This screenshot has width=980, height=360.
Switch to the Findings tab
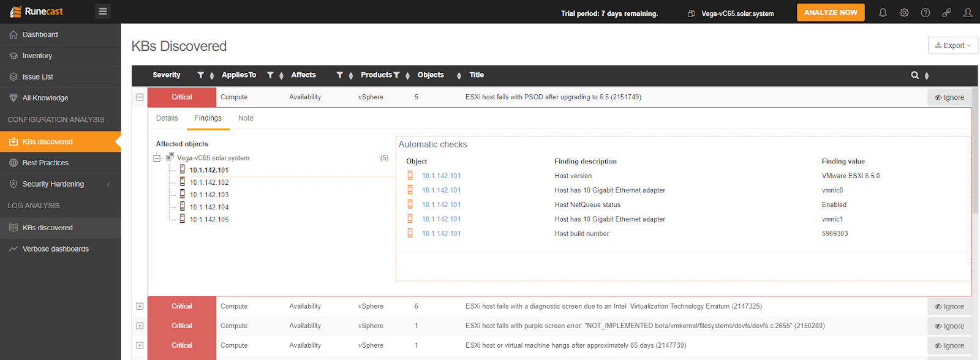208,118
